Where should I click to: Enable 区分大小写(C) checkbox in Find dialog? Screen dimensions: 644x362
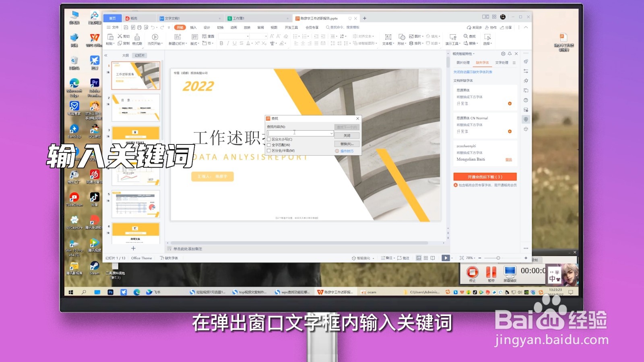coord(269,139)
